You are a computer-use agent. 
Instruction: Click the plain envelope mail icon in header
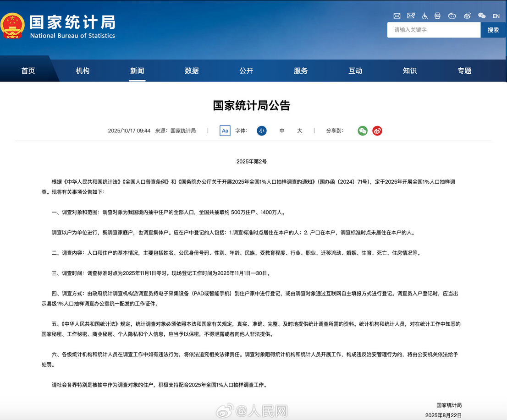click(x=397, y=16)
